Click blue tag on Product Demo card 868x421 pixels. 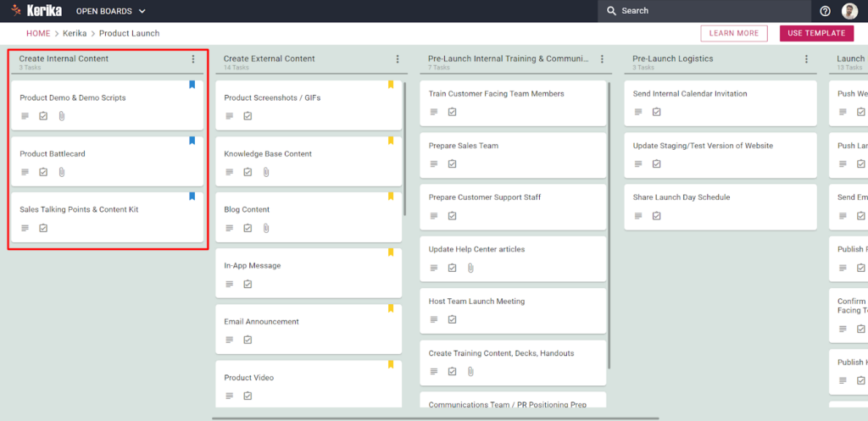pos(192,85)
